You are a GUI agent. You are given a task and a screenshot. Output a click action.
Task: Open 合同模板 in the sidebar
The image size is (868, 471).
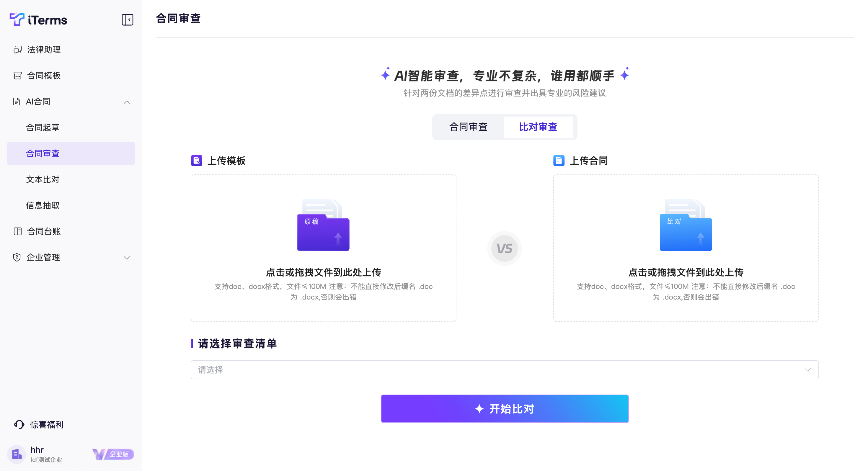(x=43, y=76)
